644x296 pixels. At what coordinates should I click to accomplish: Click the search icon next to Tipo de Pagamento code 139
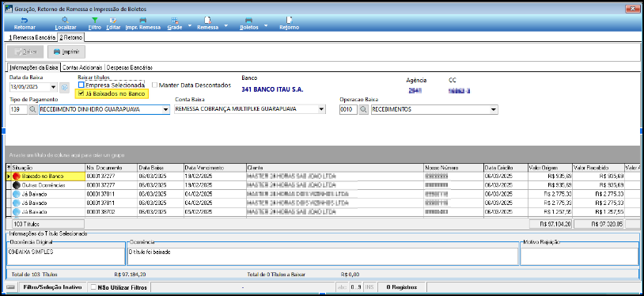33,109
